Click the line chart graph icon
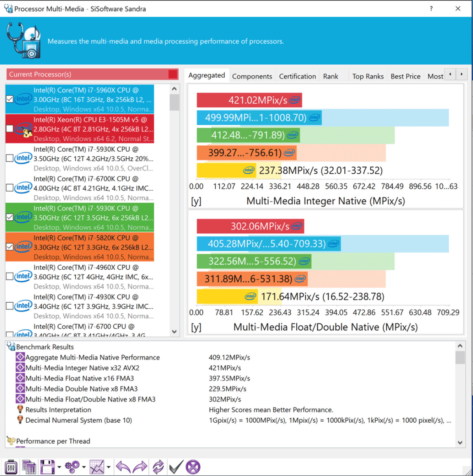Viewport: 473px width, 476px height. pos(97,467)
